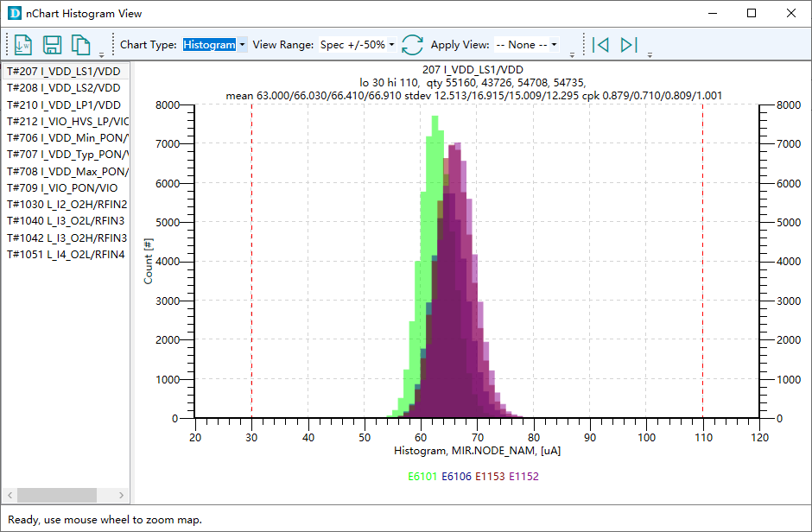812x532 pixels.
Task: Go to the first test with skip-back icon
Action: click(x=601, y=45)
